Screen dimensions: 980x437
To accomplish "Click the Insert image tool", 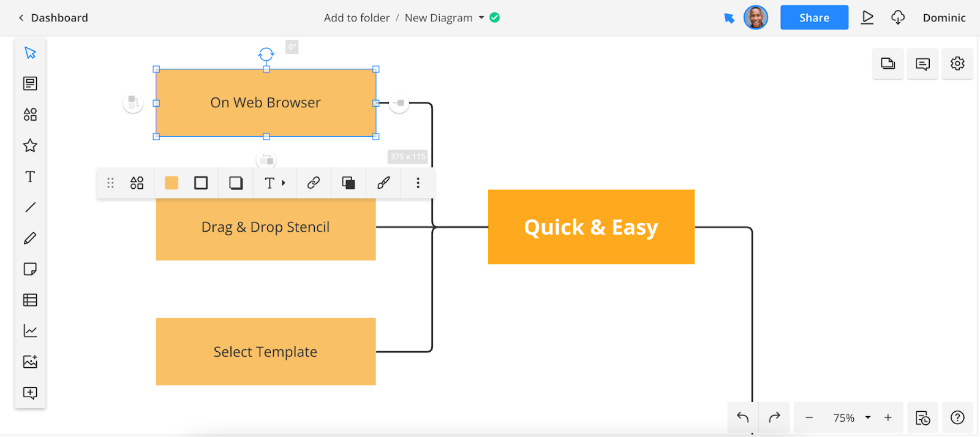I will click(x=30, y=362).
